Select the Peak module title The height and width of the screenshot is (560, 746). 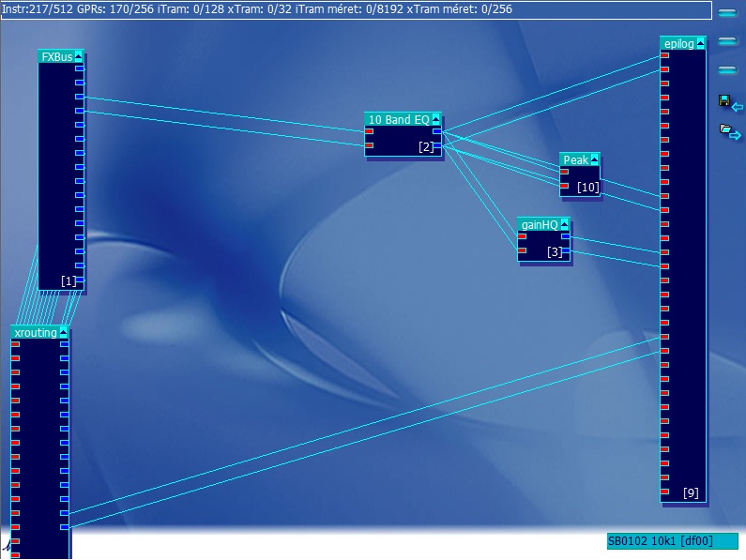pos(575,159)
